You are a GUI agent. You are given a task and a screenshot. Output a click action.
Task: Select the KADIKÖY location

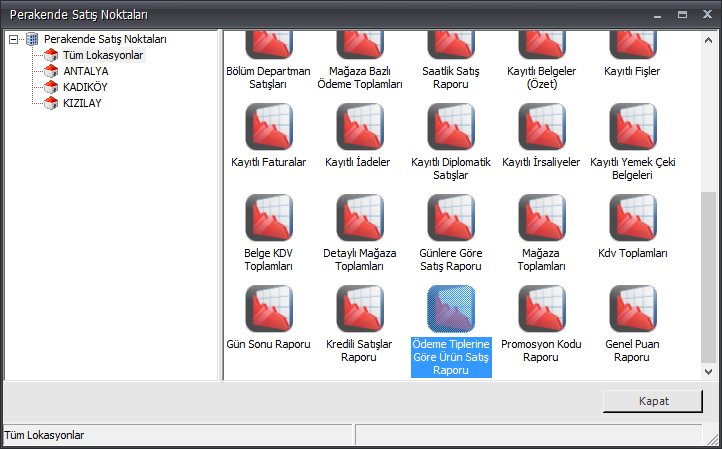coord(85,87)
